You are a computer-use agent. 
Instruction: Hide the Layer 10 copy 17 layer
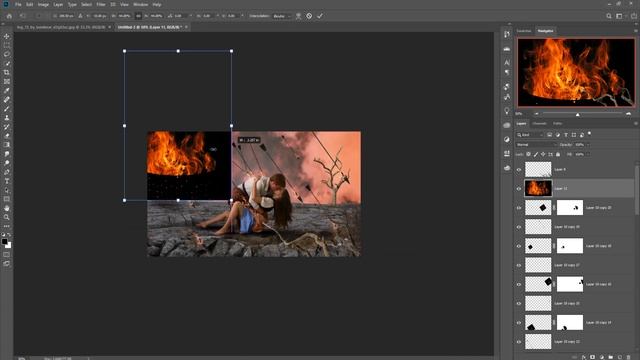pos(519,265)
